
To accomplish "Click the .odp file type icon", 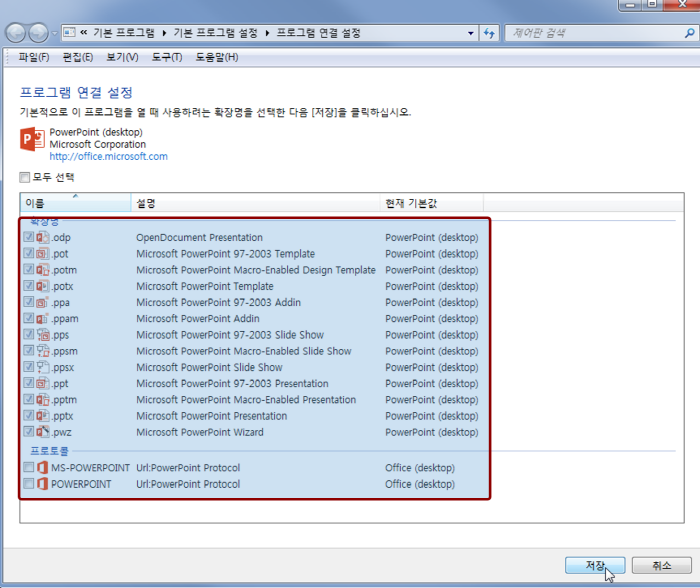I will 42,237.
